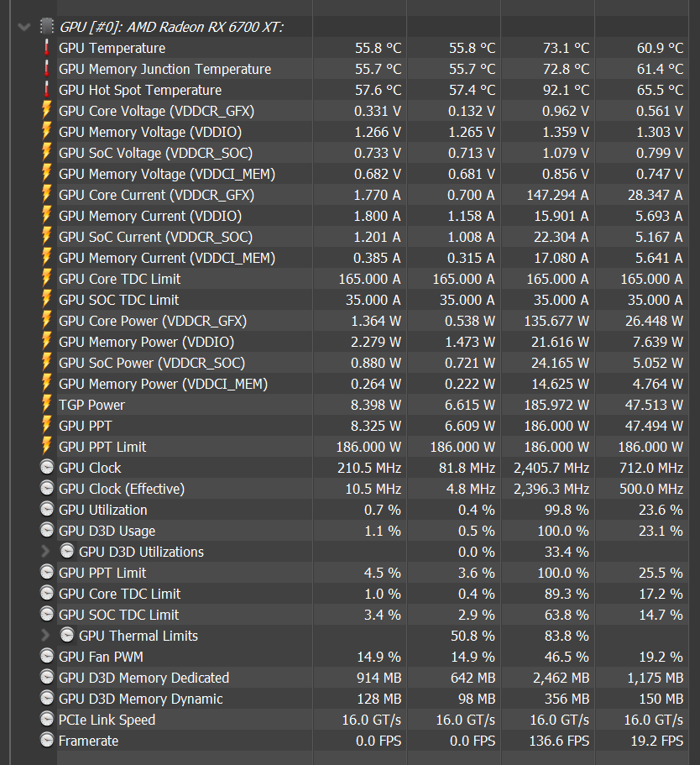Select the GPU Core TDC Limit 165.000 A label

119,279
